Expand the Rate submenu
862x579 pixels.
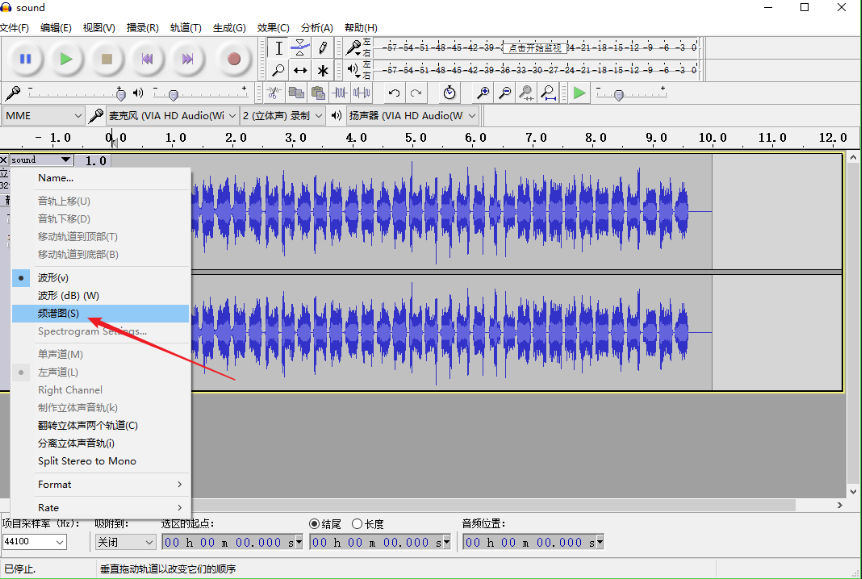[101, 508]
